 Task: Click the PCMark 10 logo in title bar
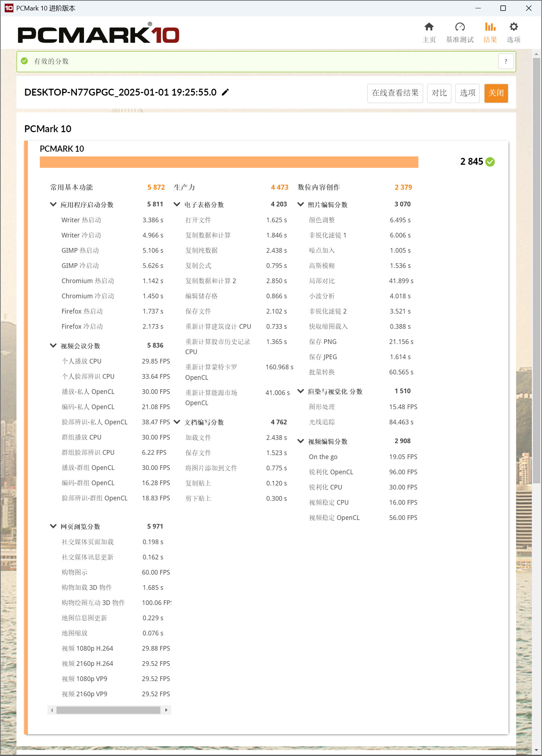(9, 8)
